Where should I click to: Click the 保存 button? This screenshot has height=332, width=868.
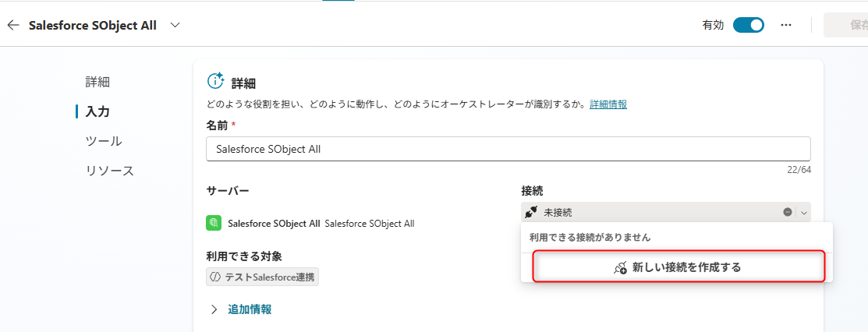point(846,26)
